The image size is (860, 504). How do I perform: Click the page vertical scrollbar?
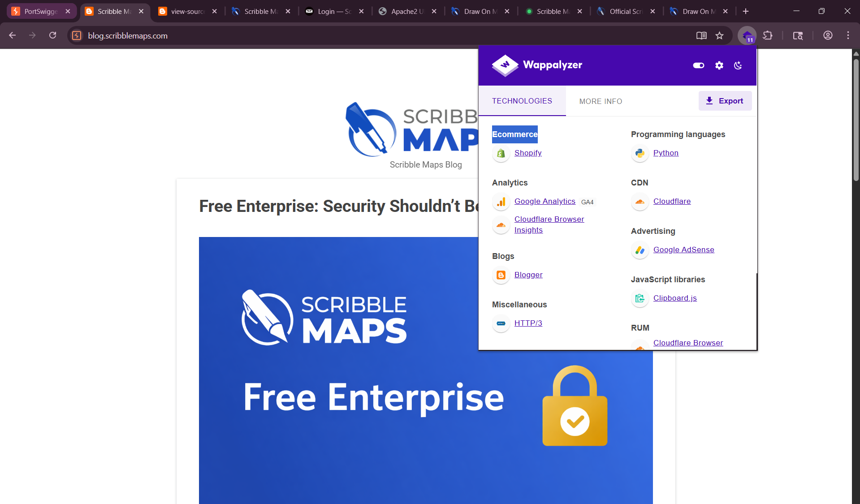coord(856,269)
